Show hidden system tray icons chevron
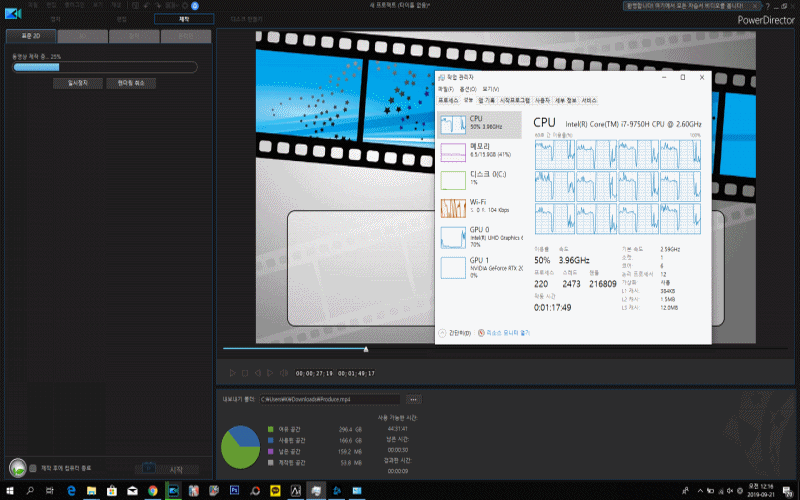 700,491
